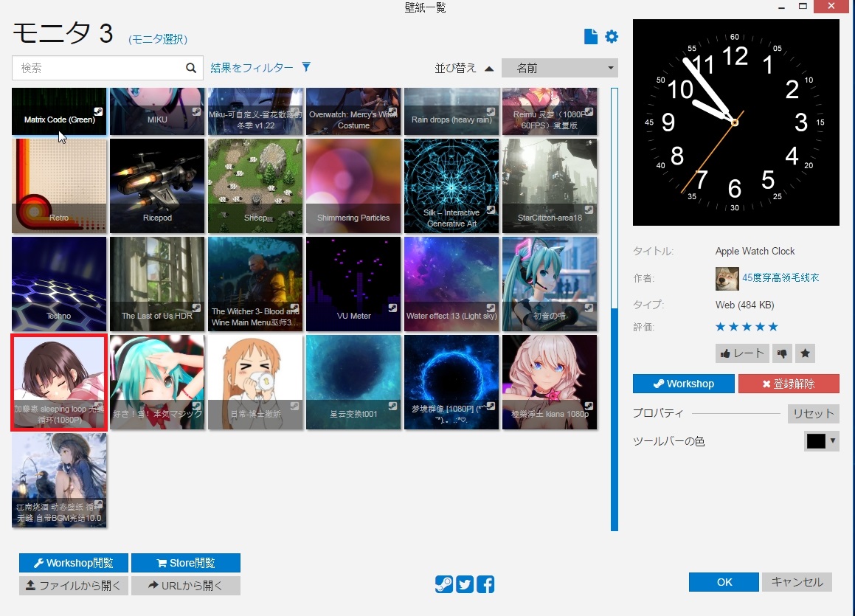This screenshot has height=616, width=855.
Task: Select the 江南烧酒 动态壁纸 wallpaper
Action: (59, 480)
